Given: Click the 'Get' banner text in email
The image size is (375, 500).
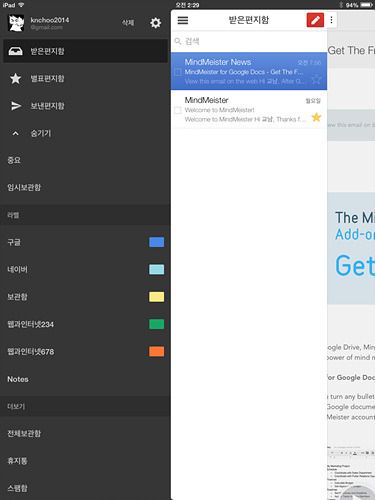Looking at the screenshot, I should (355, 266).
